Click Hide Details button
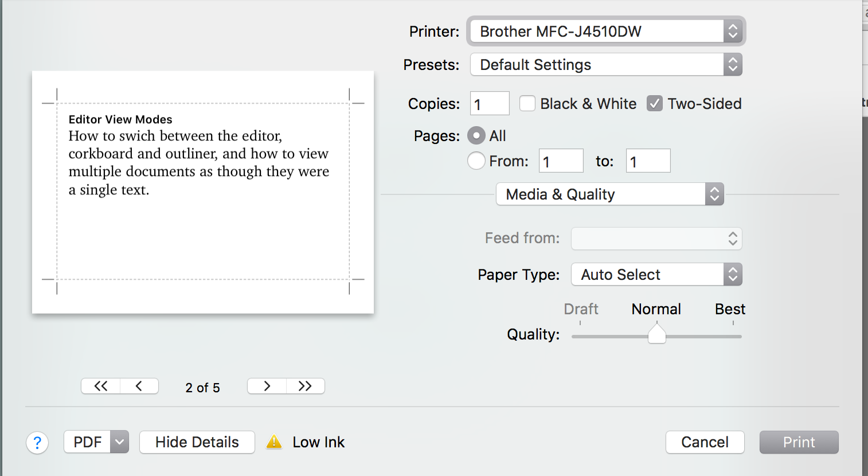This screenshot has height=476, width=868. pyautogui.click(x=197, y=442)
